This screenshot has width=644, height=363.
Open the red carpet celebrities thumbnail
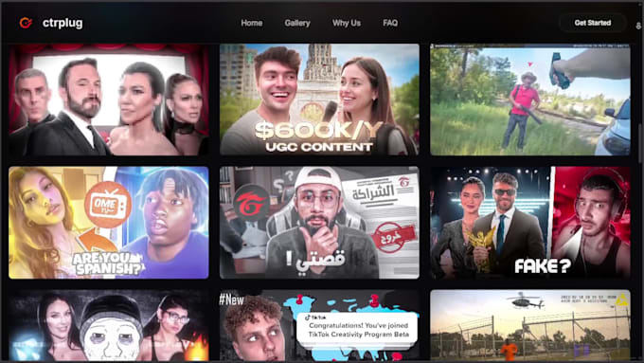click(x=109, y=100)
